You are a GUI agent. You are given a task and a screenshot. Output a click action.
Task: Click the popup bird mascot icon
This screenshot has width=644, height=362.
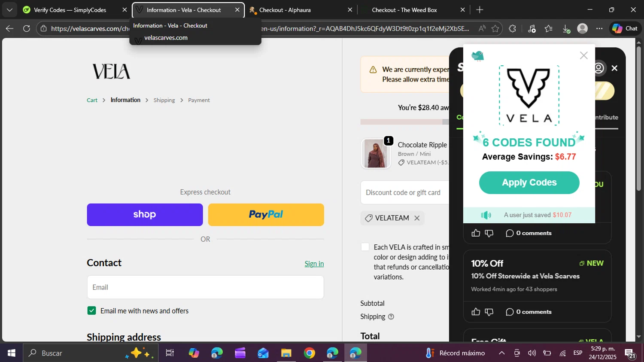click(x=477, y=56)
